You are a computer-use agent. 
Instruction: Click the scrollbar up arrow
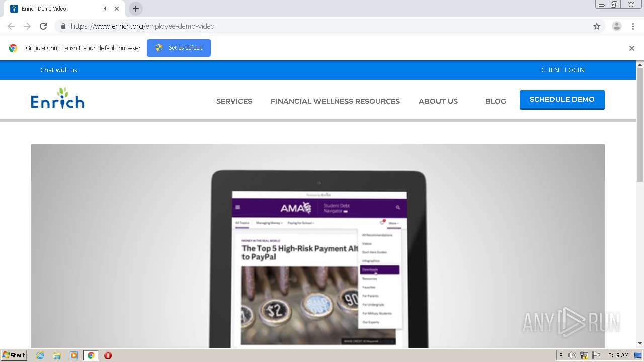640,64
